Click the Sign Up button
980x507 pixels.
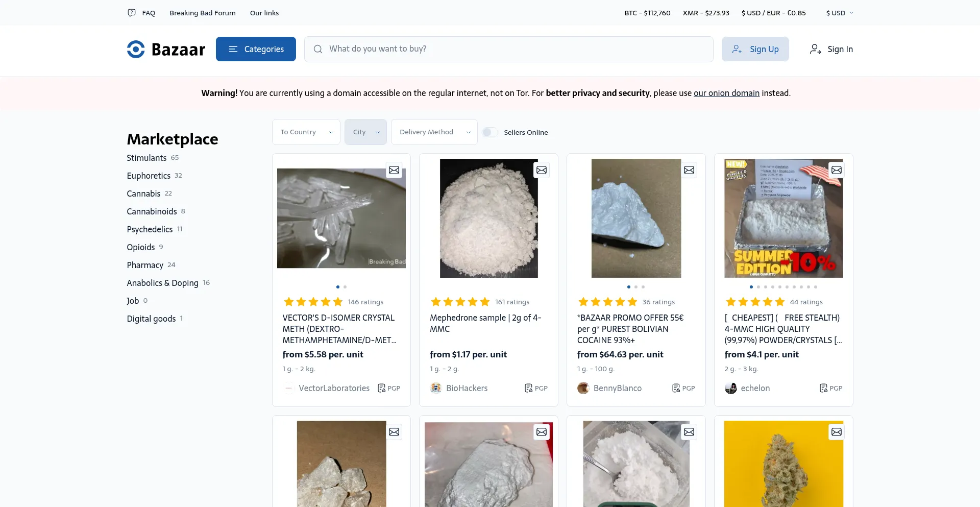click(x=755, y=49)
